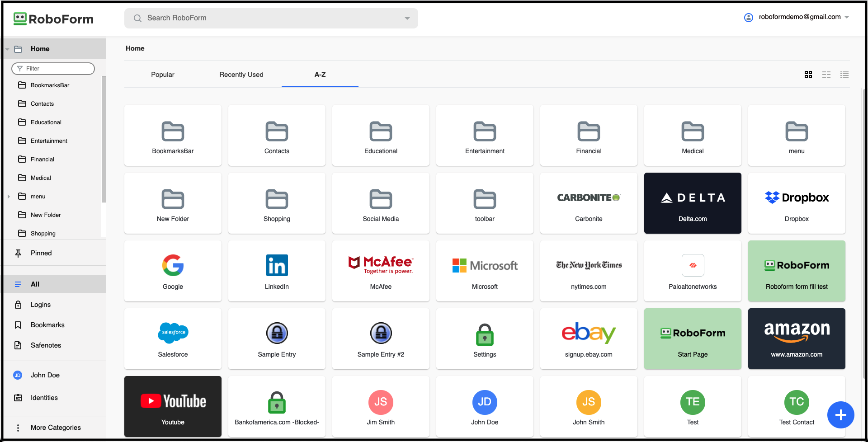
Task: Open the Sample Entry #2 tile
Action: 381,339
